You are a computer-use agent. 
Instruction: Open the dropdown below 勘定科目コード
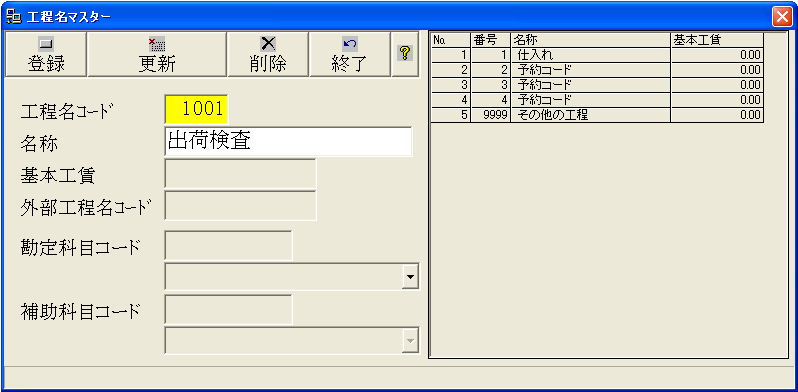410,277
